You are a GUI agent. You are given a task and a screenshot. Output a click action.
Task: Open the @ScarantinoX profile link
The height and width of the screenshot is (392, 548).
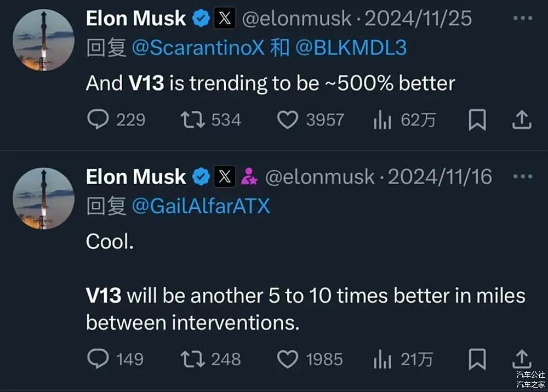[x=198, y=48]
